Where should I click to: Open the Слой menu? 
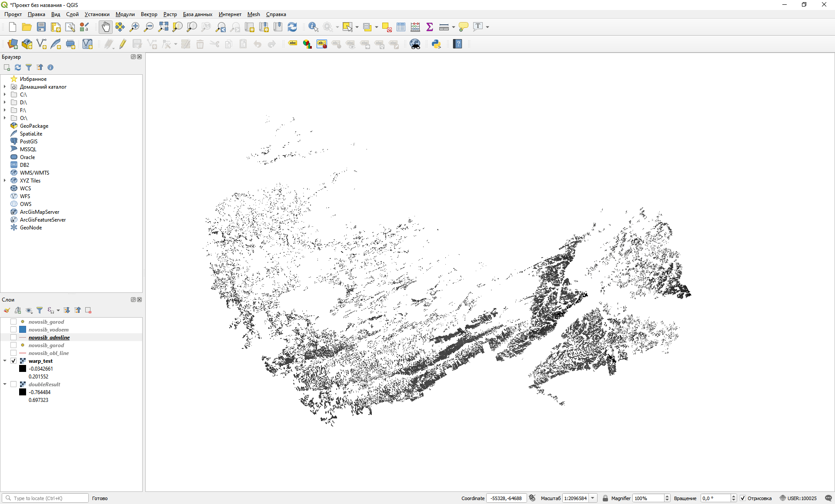pyautogui.click(x=72, y=14)
